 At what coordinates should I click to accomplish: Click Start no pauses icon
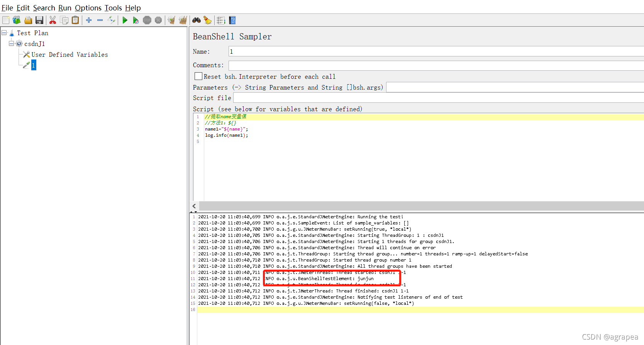click(x=136, y=20)
